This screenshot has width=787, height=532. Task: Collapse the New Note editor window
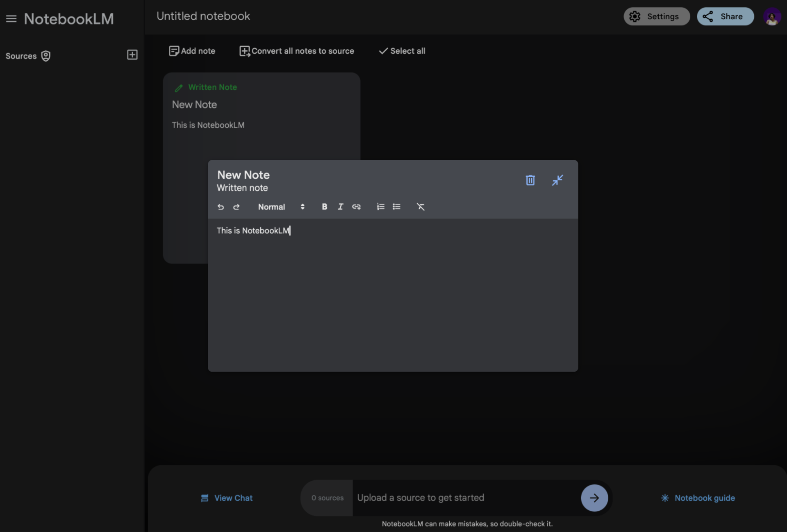557,180
